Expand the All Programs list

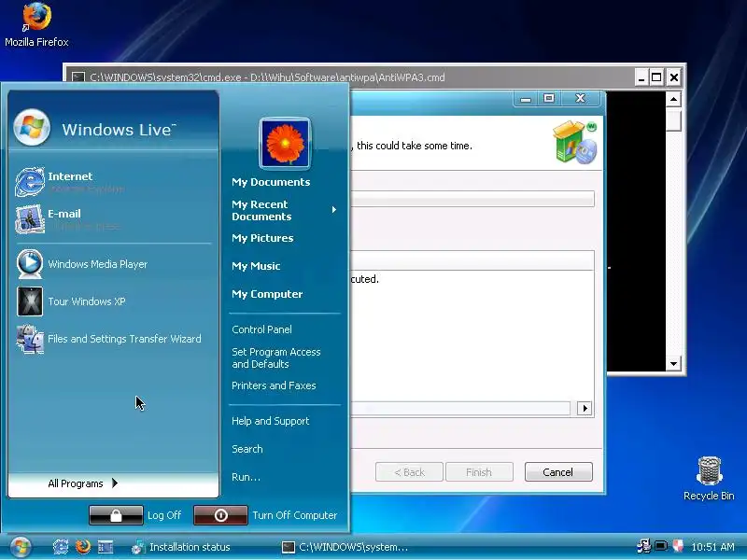[x=83, y=483]
